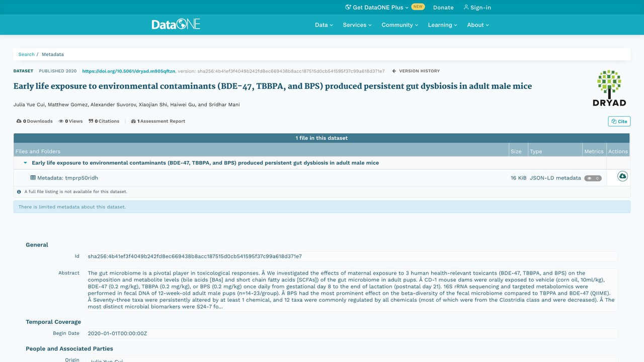The width and height of the screenshot is (644, 362).
Task: Click the limited metadata notice banner
Action: coord(322,207)
